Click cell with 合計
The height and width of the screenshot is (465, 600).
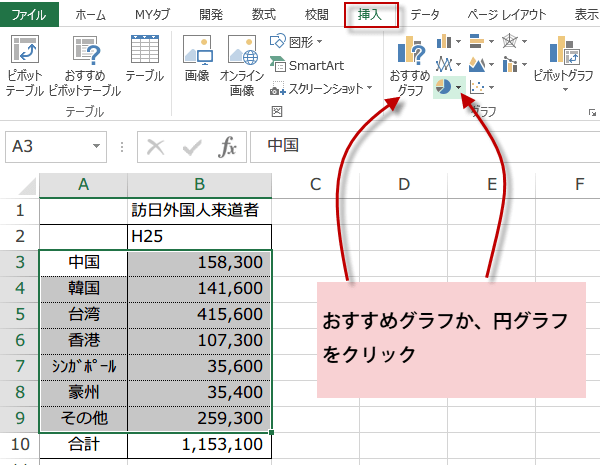(x=83, y=445)
